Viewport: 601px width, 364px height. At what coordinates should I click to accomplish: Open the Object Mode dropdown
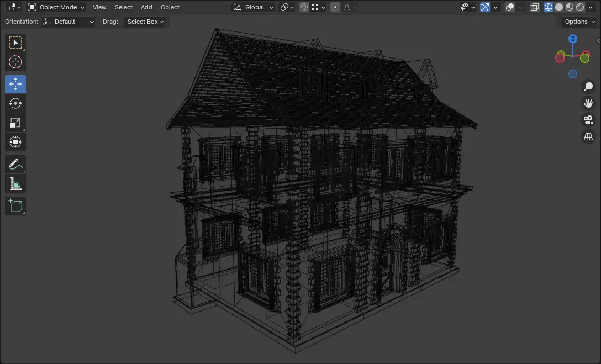(x=56, y=7)
